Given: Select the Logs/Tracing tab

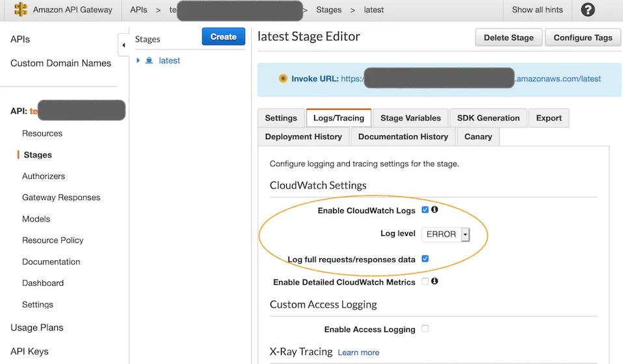Looking at the screenshot, I should coord(339,118).
